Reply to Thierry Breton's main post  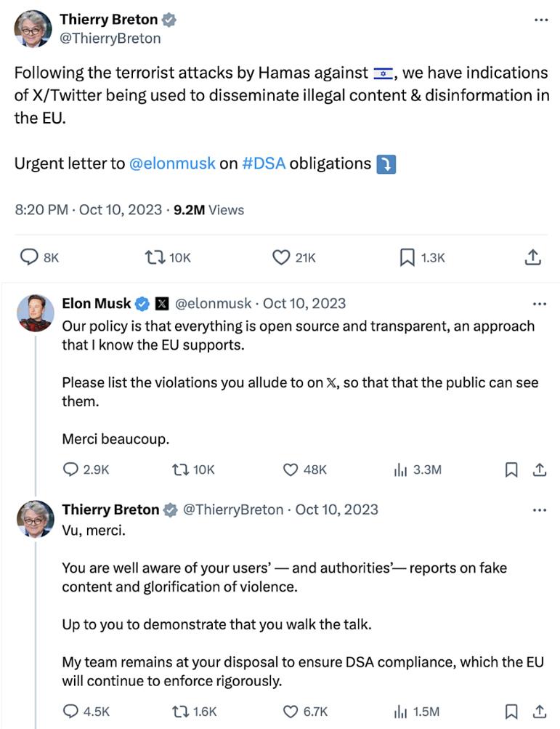click(x=29, y=257)
